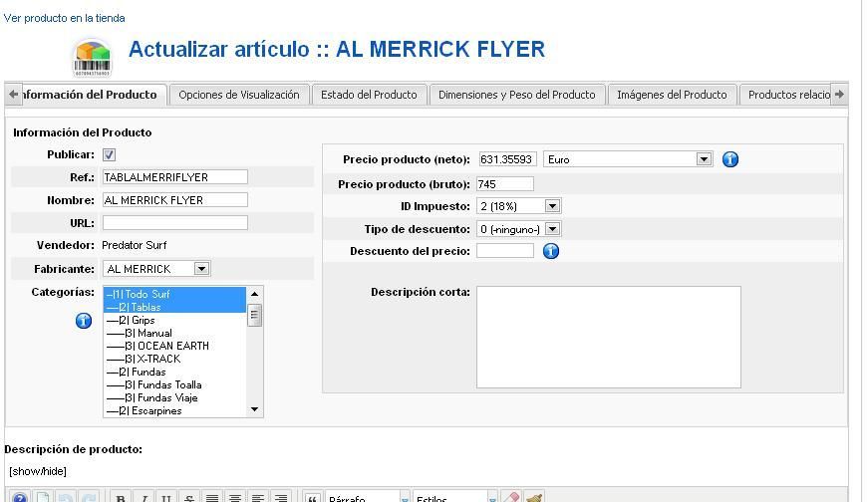Viewport: 868px width, 502px height.
Task: Open the Párrafo format dropdown
Action: (x=368, y=498)
